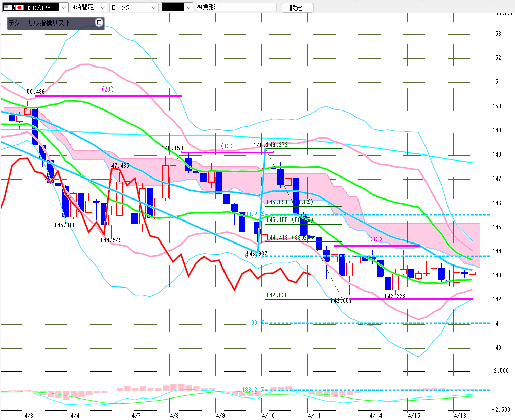
Task: Expand the テクニカル指標リスト panel via its square icon
Action: (x=99, y=23)
